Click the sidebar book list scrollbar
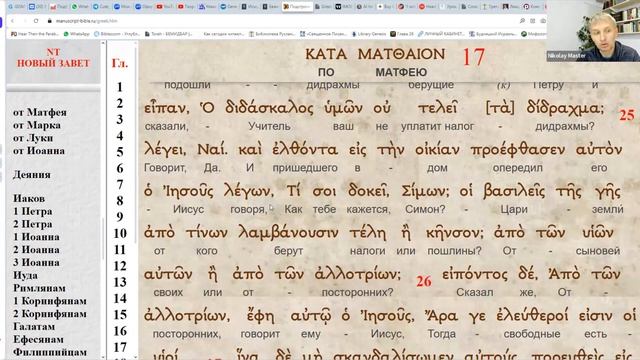Viewport: 640px width, 360px height. [103, 239]
